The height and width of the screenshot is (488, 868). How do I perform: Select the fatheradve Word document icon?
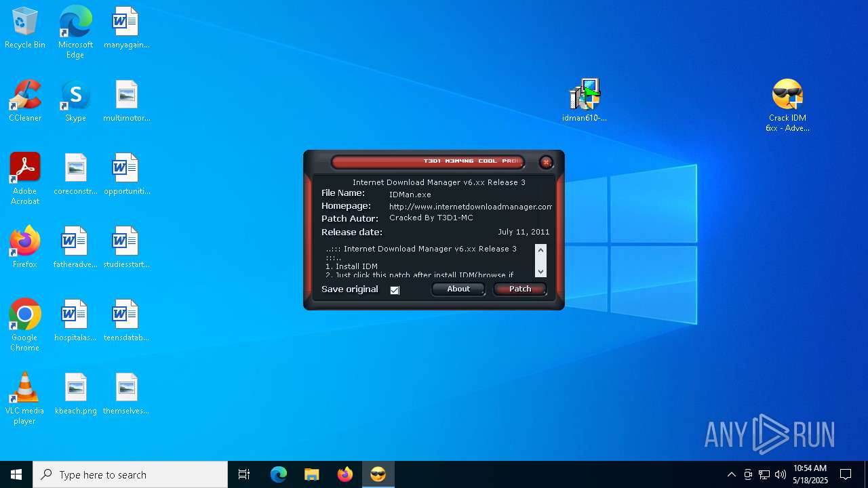click(75, 247)
